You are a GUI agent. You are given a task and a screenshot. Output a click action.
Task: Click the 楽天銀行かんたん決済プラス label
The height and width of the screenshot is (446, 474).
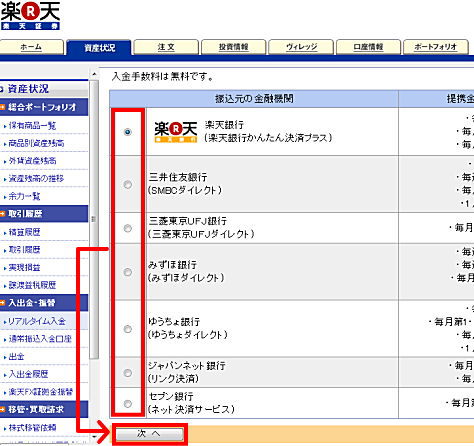(269, 138)
